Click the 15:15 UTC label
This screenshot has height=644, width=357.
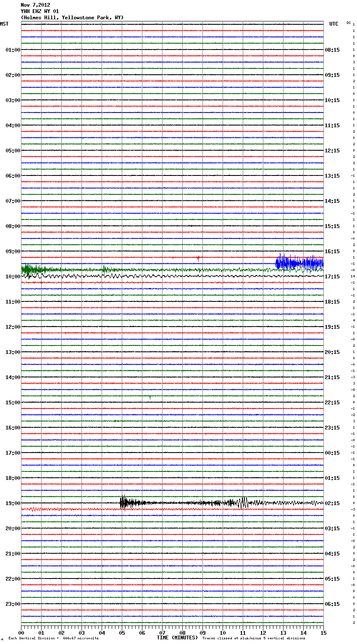332,226
